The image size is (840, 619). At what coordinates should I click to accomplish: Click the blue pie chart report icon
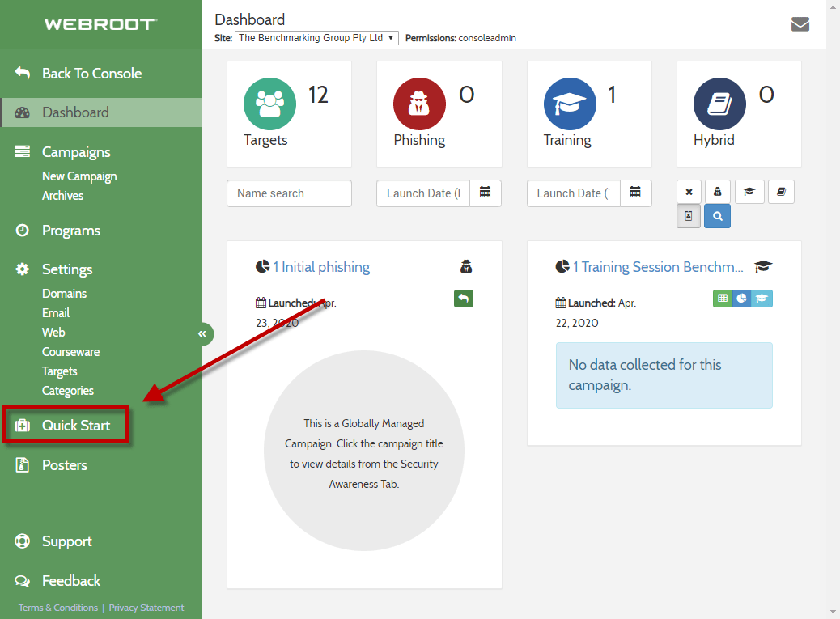point(742,299)
